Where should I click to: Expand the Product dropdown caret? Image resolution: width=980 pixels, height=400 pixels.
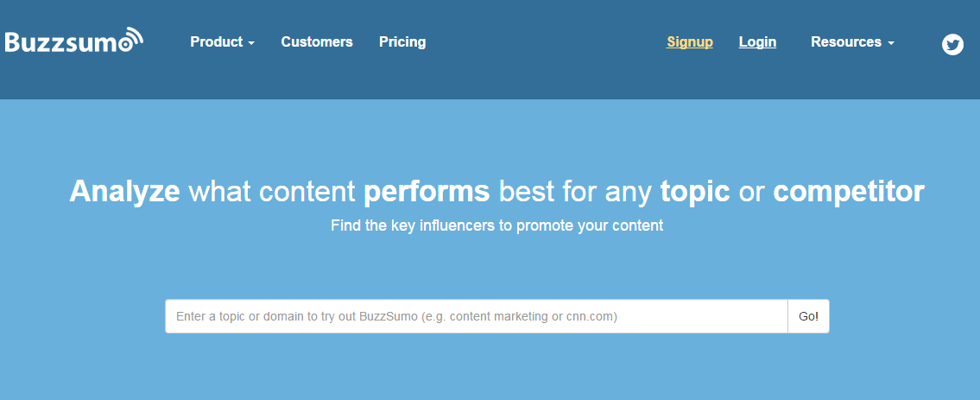(x=251, y=44)
